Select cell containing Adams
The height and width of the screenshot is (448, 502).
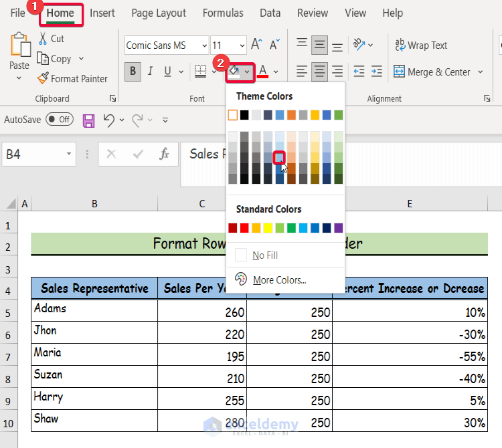(x=94, y=310)
